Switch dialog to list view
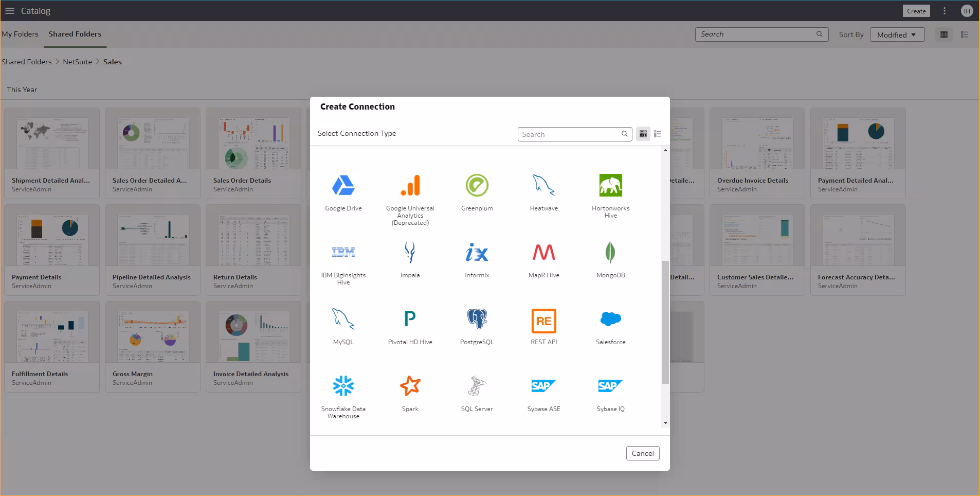 [x=658, y=134]
